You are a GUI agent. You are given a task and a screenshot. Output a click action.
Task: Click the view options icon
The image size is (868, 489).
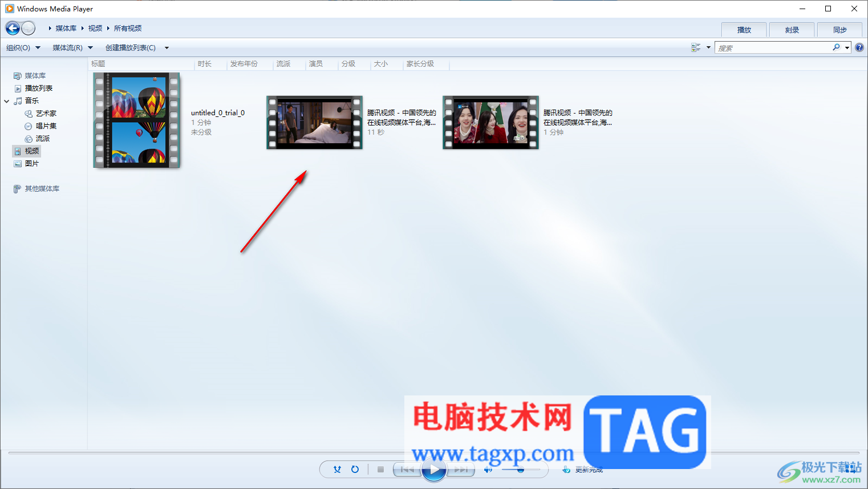click(696, 48)
